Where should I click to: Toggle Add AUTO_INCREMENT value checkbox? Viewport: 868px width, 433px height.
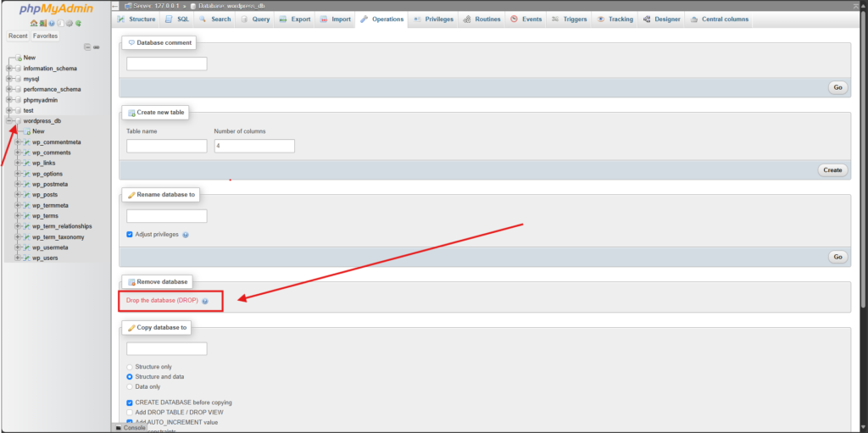click(x=130, y=423)
